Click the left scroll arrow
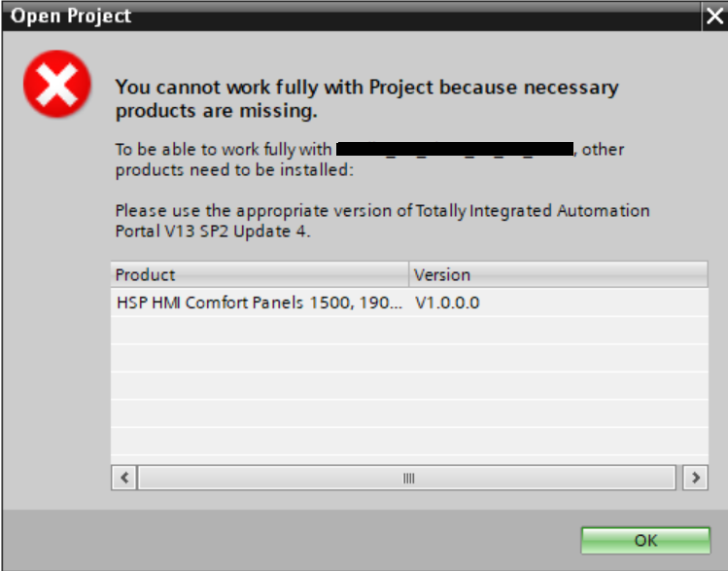The image size is (728, 571). [x=124, y=478]
